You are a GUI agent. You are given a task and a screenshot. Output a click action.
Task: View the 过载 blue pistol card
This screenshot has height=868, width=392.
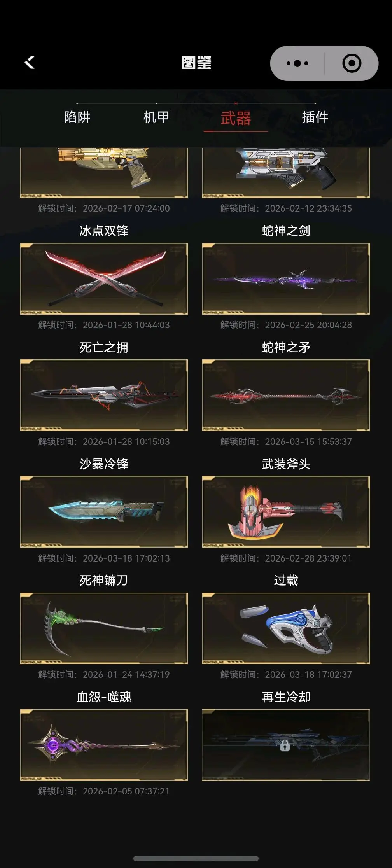[x=286, y=628]
